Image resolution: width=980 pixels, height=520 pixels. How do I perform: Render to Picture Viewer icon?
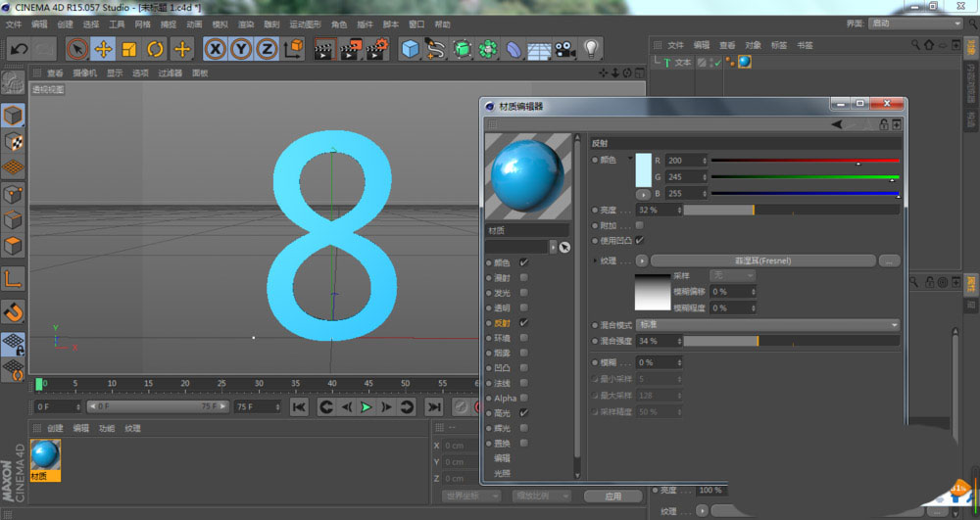point(351,49)
